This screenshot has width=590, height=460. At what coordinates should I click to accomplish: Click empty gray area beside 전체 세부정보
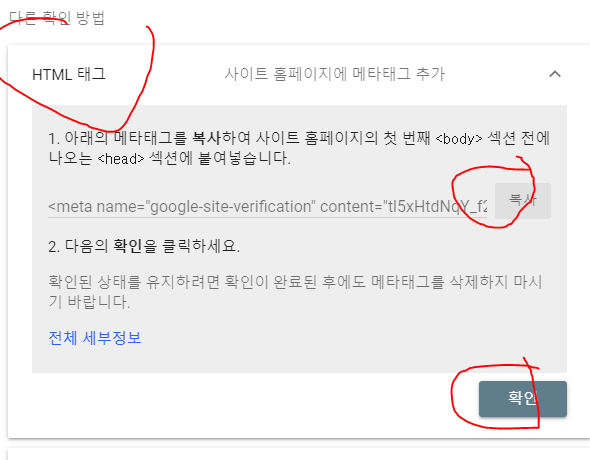(x=339, y=338)
